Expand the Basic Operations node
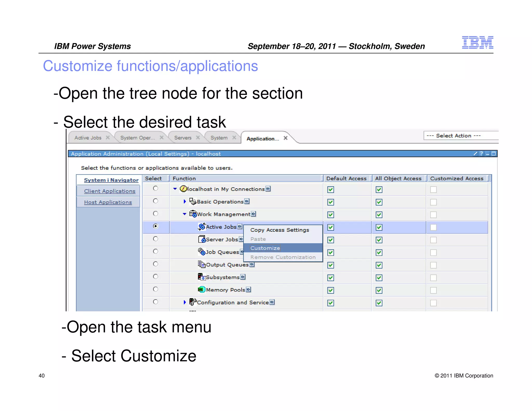Image resolution: width=532 pixels, height=411 pixels. pyautogui.click(x=185, y=201)
